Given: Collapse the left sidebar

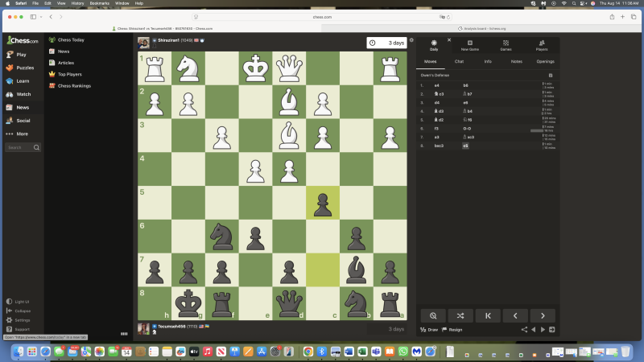Looking at the screenshot, I should click(23, 311).
